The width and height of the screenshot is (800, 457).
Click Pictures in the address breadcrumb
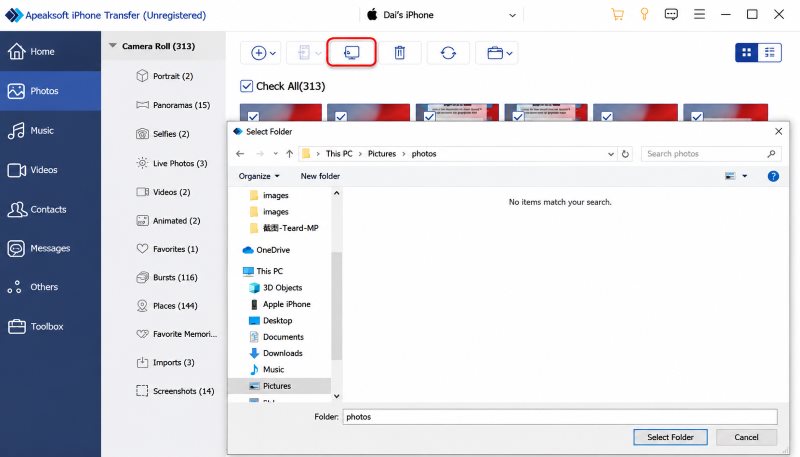coord(382,154)
